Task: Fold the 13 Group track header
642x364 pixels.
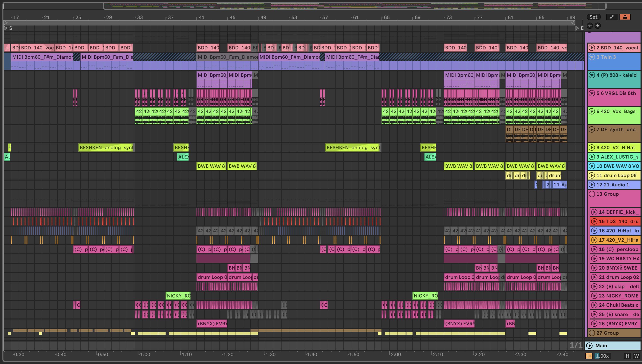Action: point(592,194)
